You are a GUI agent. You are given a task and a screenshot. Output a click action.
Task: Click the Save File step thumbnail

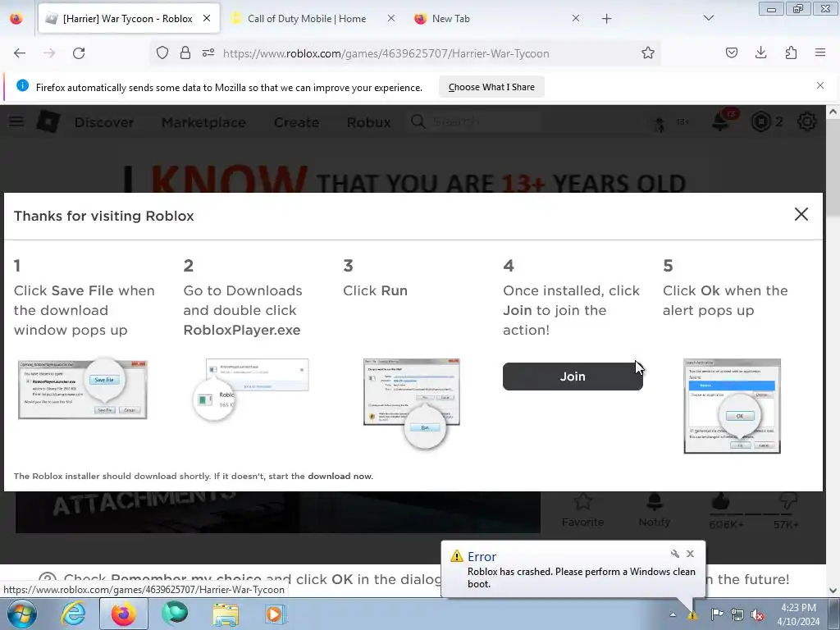click(x=83, y=388)
